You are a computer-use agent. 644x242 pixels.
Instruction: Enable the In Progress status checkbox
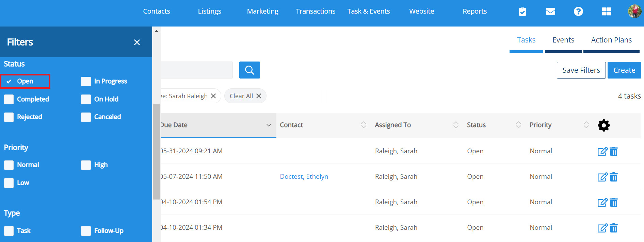(x=86, y=82)
